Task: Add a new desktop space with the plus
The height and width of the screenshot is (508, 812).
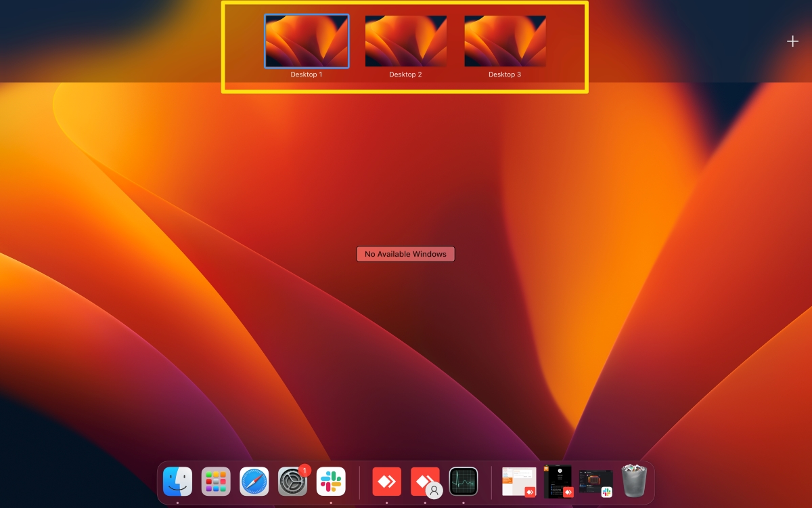Action: [792, 41]
